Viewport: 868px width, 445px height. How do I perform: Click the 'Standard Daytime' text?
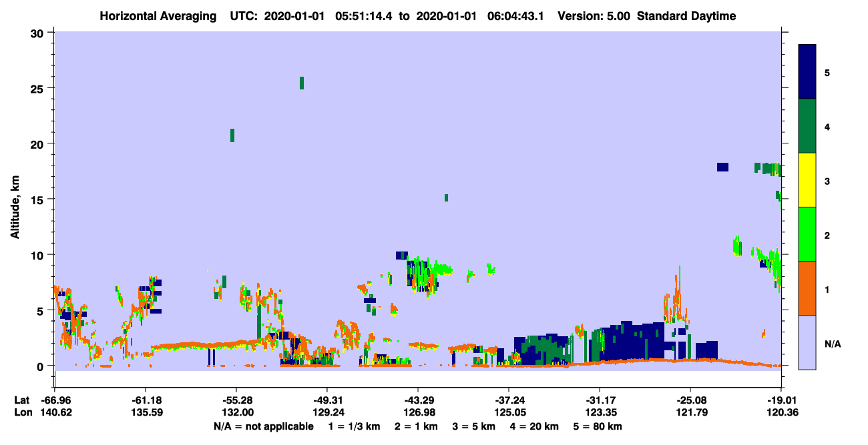(x=686, y=16)
